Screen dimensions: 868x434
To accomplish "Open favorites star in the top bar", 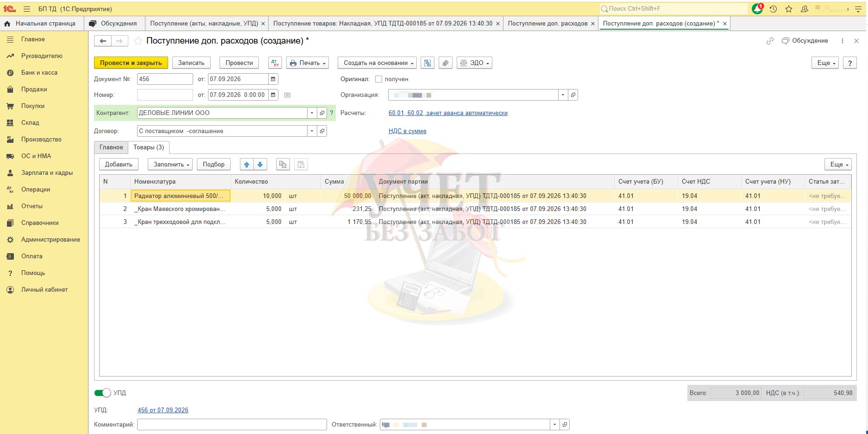I will pyautogui.click(x=789, y=9).
